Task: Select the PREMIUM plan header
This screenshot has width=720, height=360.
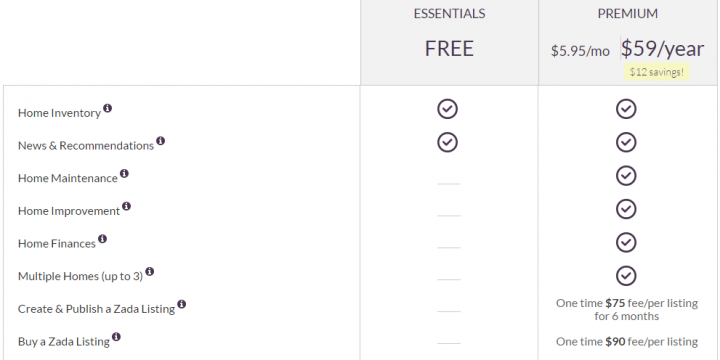Action: click(628, 14)
